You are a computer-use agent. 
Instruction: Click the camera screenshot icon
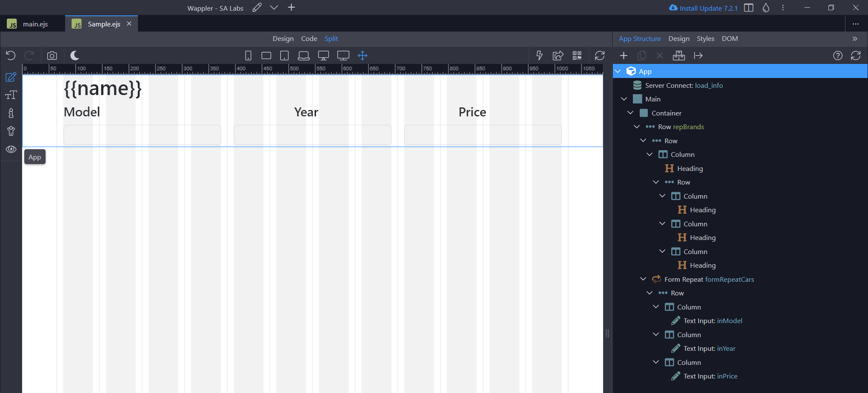(52, 56)
